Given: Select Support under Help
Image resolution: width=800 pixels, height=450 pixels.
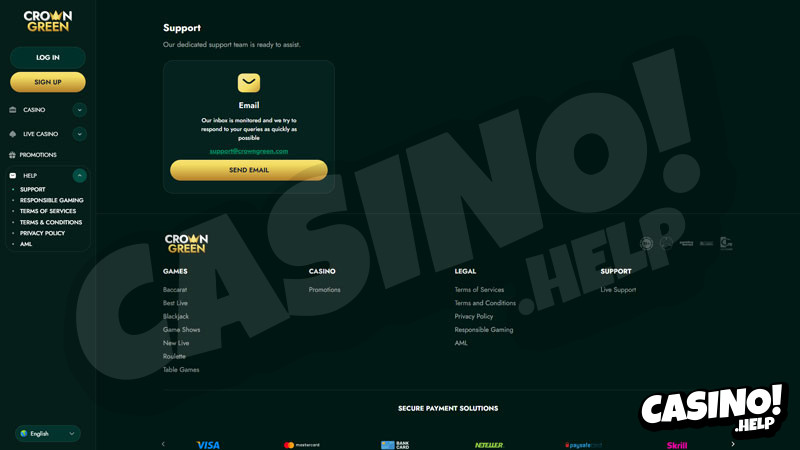Looking at the screenshot, I should coord(33,189).
